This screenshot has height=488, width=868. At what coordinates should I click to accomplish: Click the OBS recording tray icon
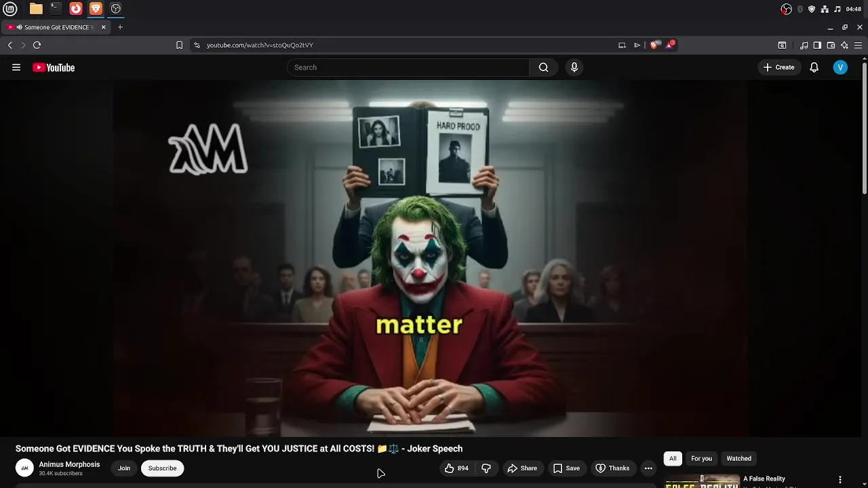click(x=786, y=9)
